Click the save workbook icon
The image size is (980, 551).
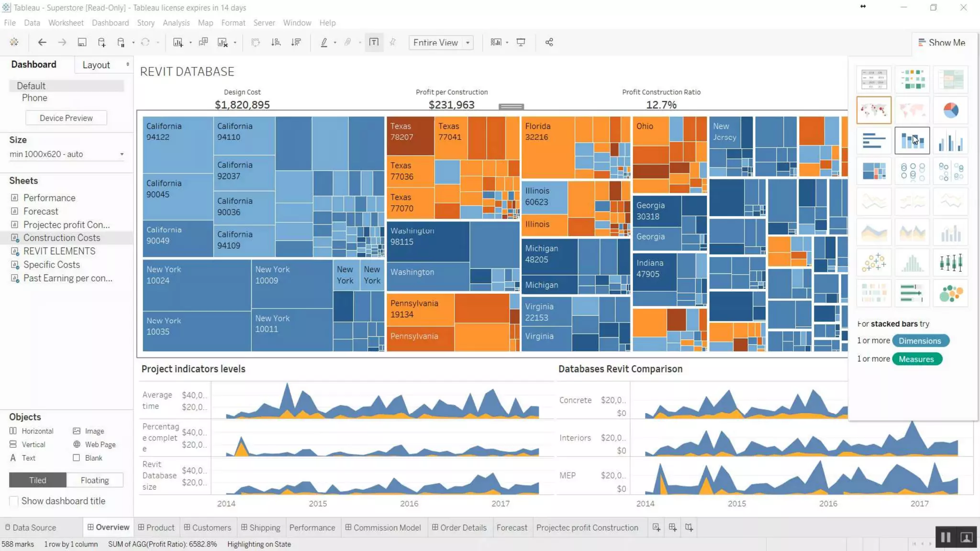pyautogui.click(x=82, y=42)
